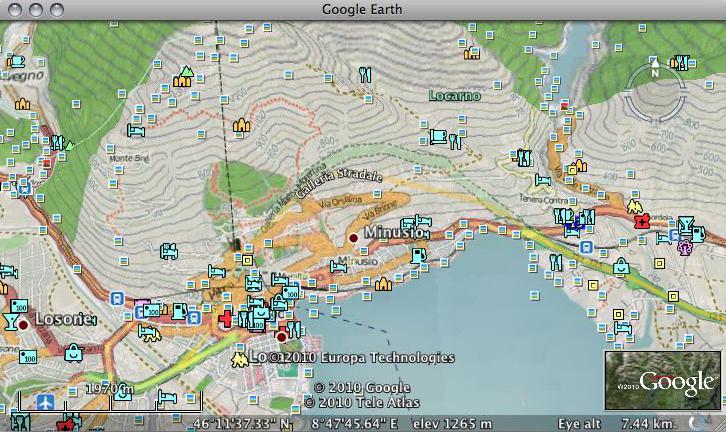
Task: Click the yellow buildings icon on Minusio lakeshore
Action: [x=383, y=284]
